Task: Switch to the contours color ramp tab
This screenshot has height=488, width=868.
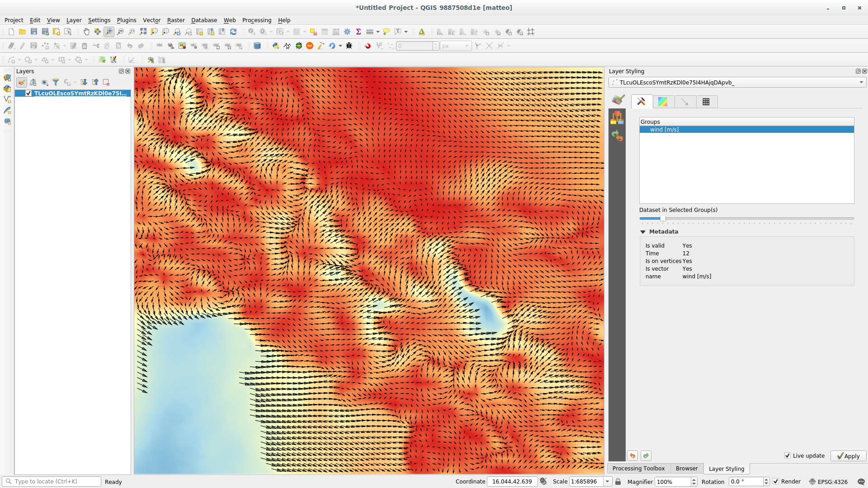Action: (663, 102)
